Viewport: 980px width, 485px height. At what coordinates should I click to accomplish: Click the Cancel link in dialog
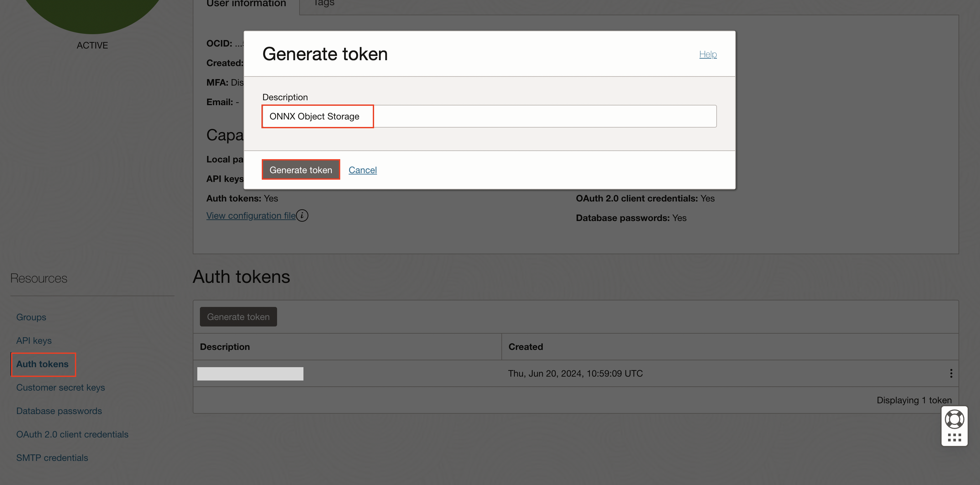pos(363,170)
